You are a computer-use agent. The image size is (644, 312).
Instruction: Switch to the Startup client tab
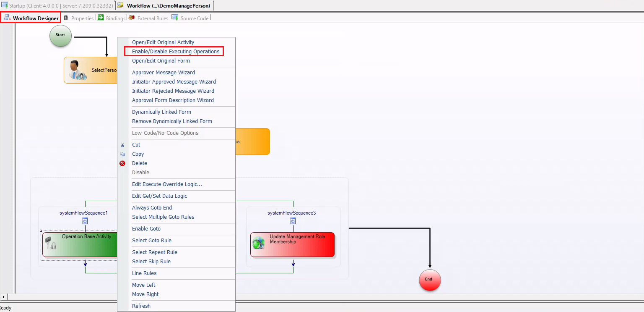click(x=57, y=5)
